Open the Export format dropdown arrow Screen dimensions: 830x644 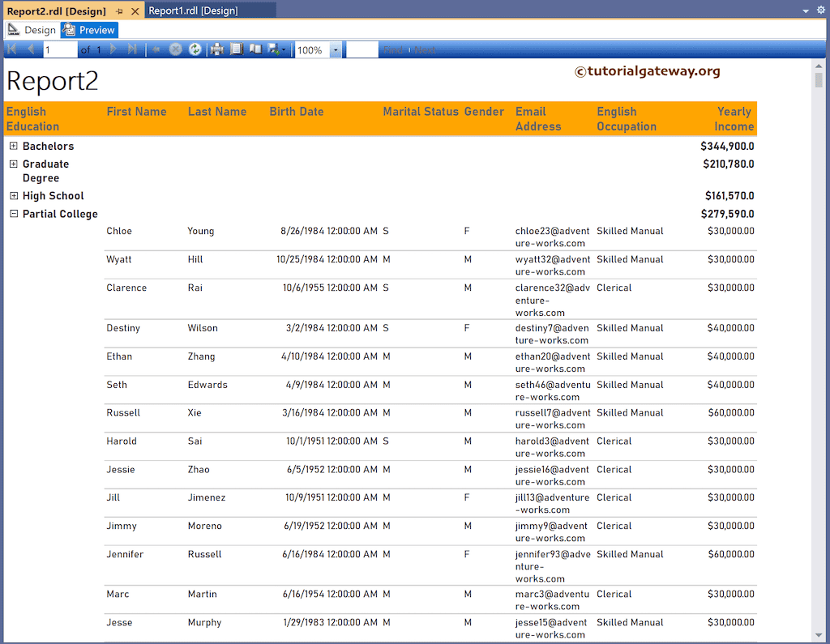[x=282, y=49]
